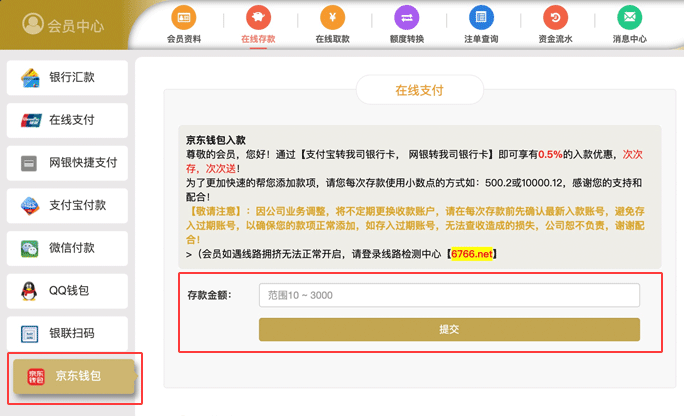Viewport: 684px width, 416px height.
Task: Open 消息中心 envelope icon
Action: click(629, 17)
